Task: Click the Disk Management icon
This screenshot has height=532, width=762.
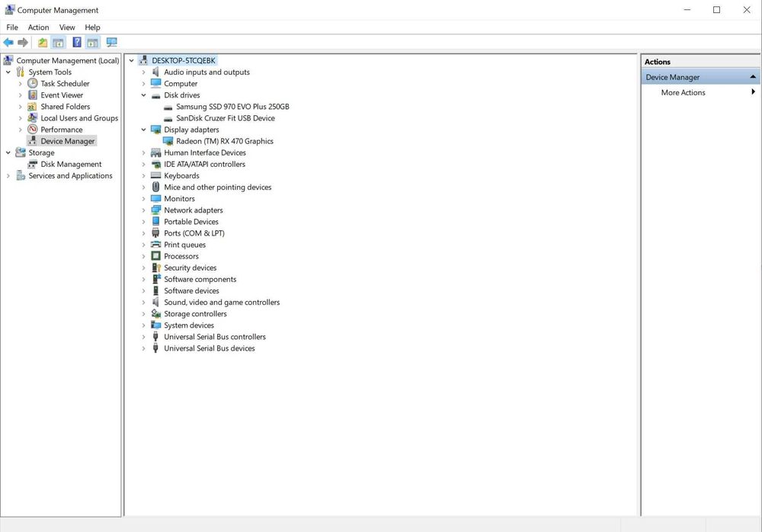Action: pyautogui.click(x=33, y=164)
